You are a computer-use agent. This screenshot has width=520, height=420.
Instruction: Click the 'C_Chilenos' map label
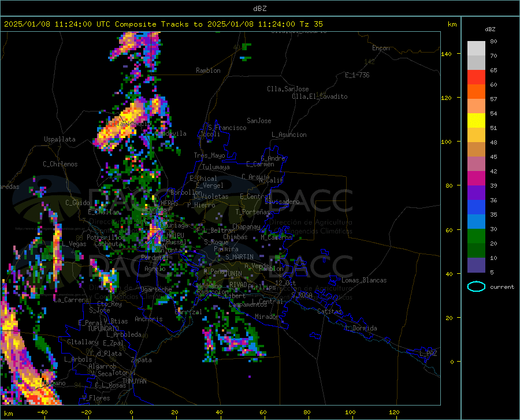[x=60, y=164]
